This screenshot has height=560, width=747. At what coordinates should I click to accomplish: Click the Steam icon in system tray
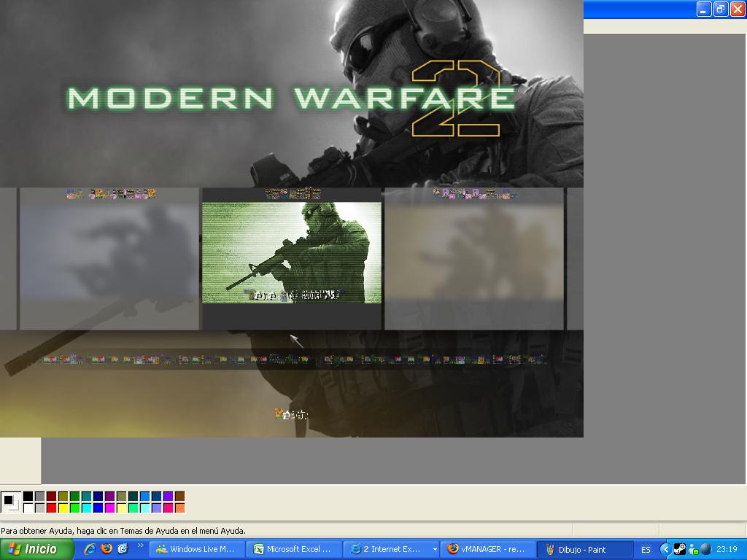coord(678,549)
